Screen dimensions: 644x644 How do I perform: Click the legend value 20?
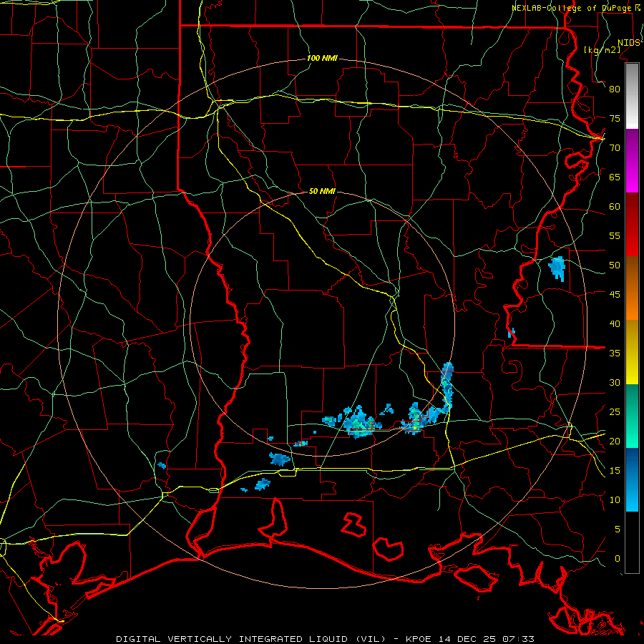click(x=615, y=441)
